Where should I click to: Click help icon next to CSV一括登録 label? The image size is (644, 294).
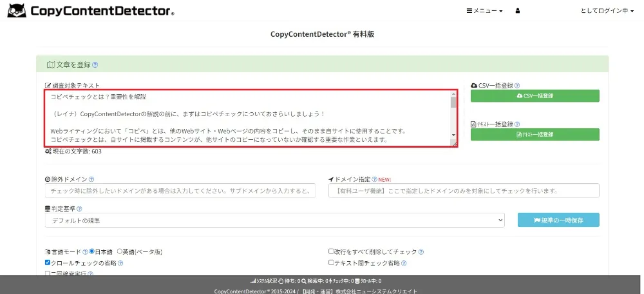coord(517,86)
